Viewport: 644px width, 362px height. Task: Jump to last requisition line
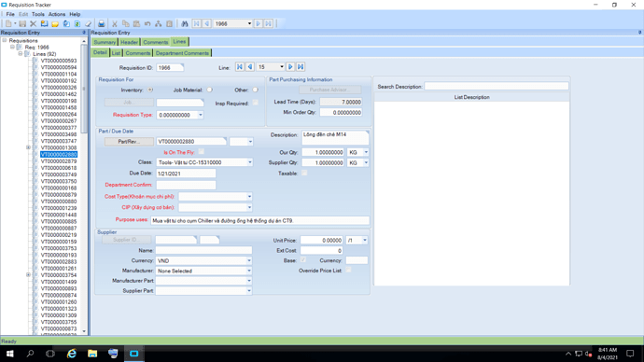click(301, 67)
